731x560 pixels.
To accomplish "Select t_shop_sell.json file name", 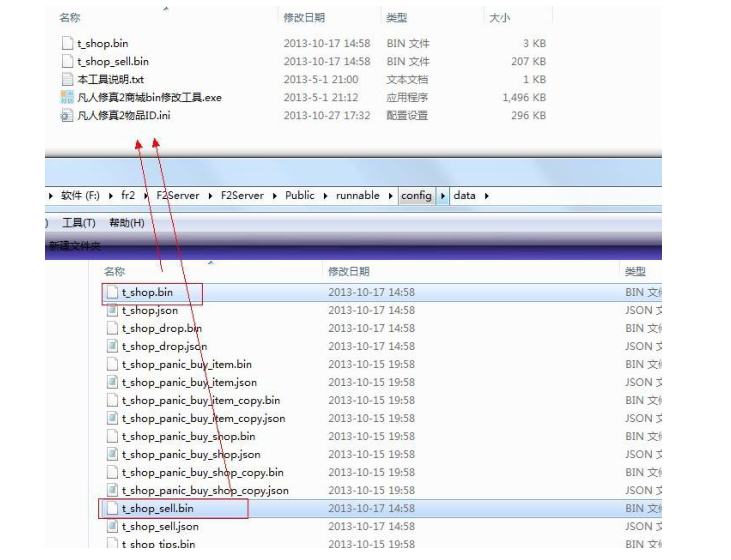I will 160,526.
